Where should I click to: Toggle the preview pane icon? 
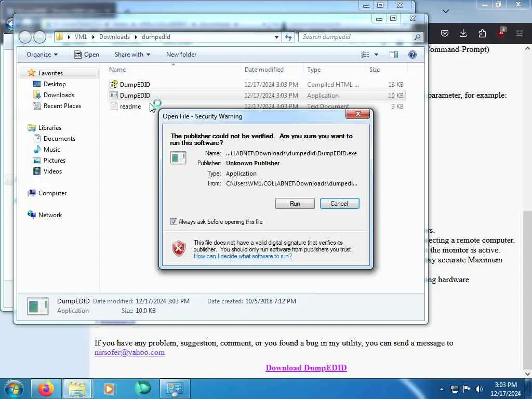(394, 55)
